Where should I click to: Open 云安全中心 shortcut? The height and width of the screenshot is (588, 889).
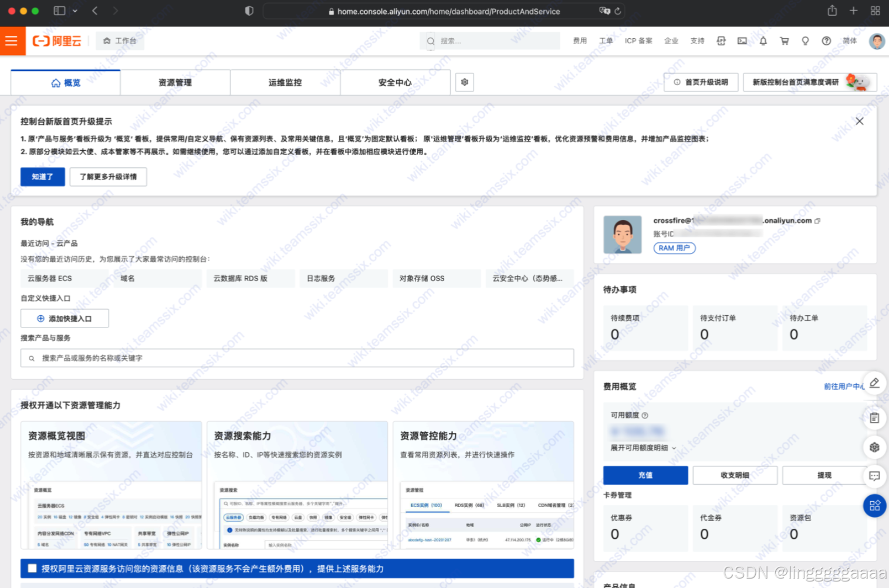[x=529, y=278]
